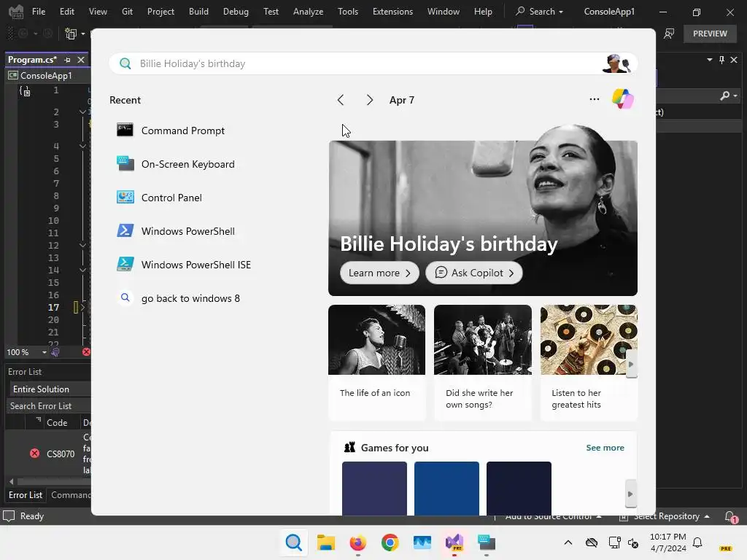The height and width of the screenshot is (560, 747).
Task: Click the clock showing 10:17 PM
Action: tap(668, 537)
